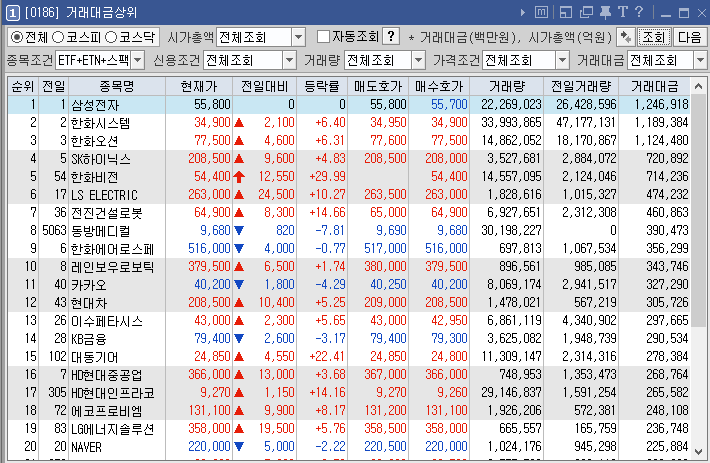Open font settings with the T icon
Screen dimensions: 710x463
click(x=623, y=12)
